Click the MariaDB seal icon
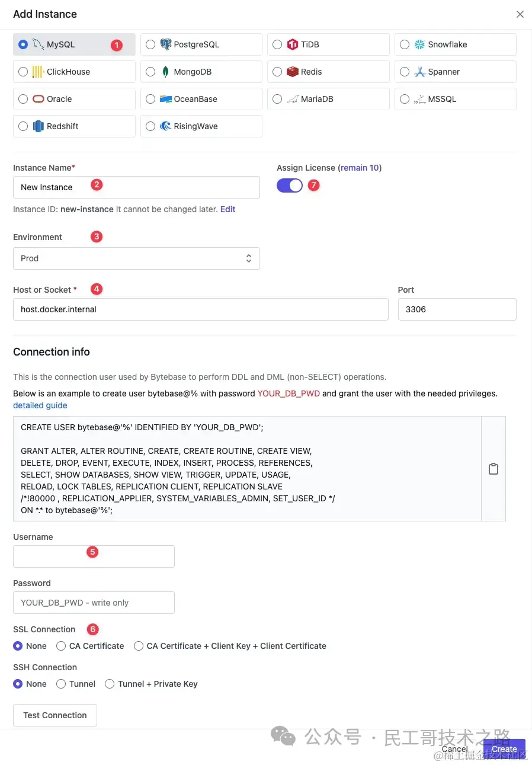 pyautogui.click(x=292, y=99)
